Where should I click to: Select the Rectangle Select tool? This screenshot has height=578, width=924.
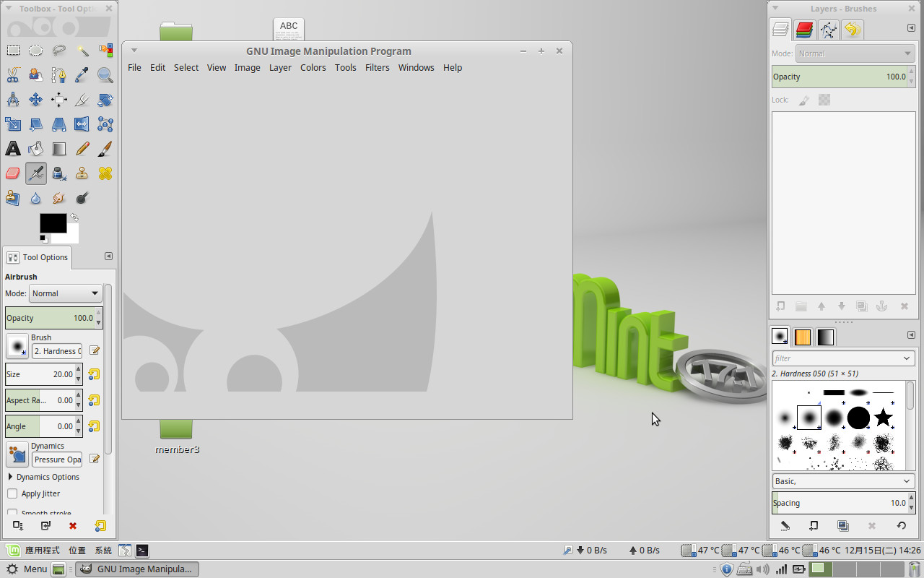(x=13, y=51)
